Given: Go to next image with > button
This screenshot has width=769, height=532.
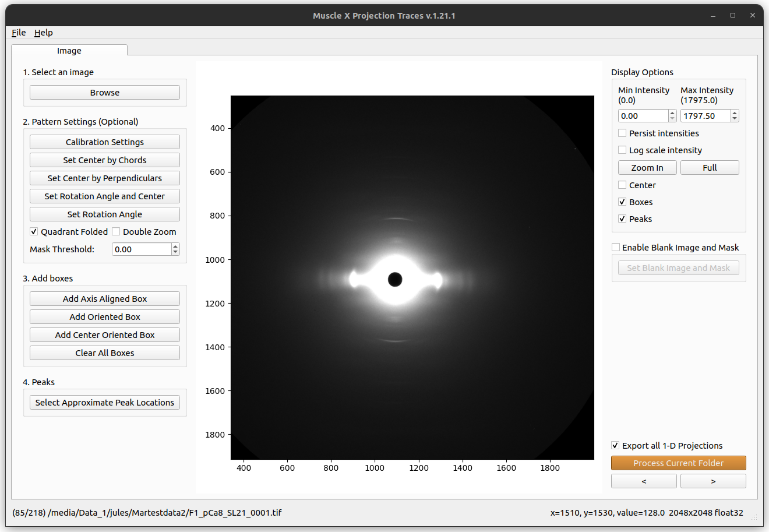Looking at the screenshot, I should point(713,481).
